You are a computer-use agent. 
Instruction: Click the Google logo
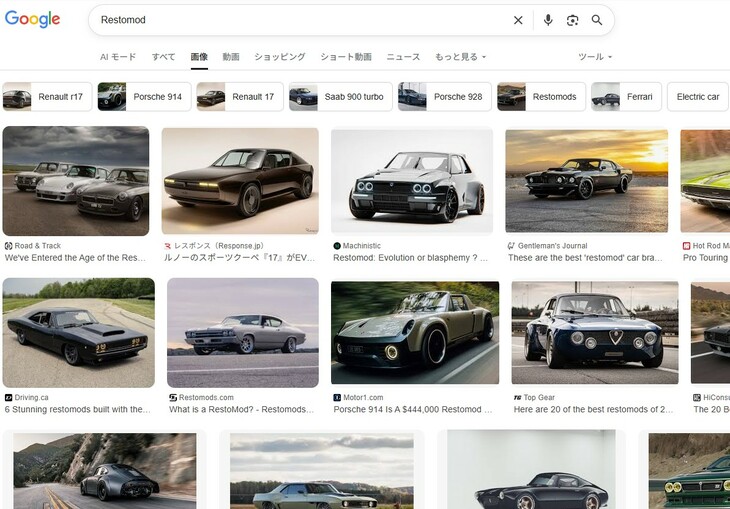32,19
